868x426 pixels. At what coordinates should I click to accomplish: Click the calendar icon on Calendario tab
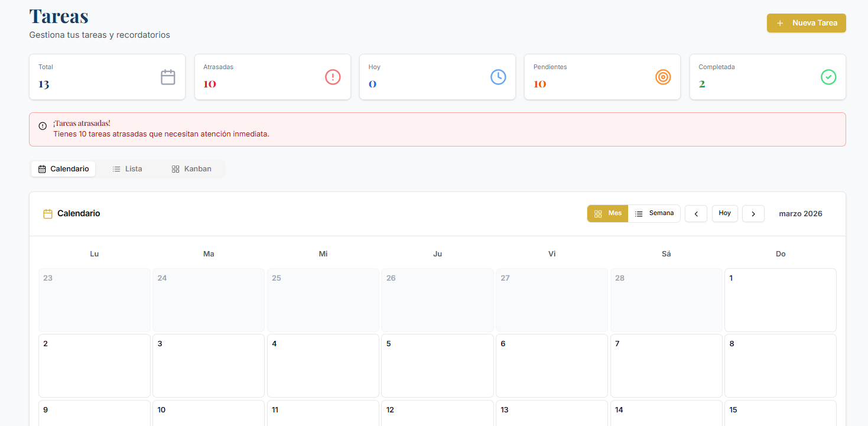[x=42, y=169]
